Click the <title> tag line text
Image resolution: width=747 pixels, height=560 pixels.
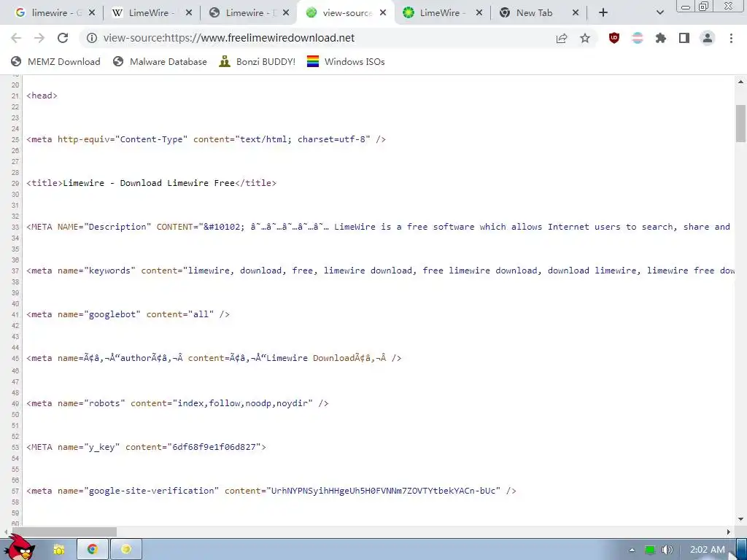click(152, 183)
